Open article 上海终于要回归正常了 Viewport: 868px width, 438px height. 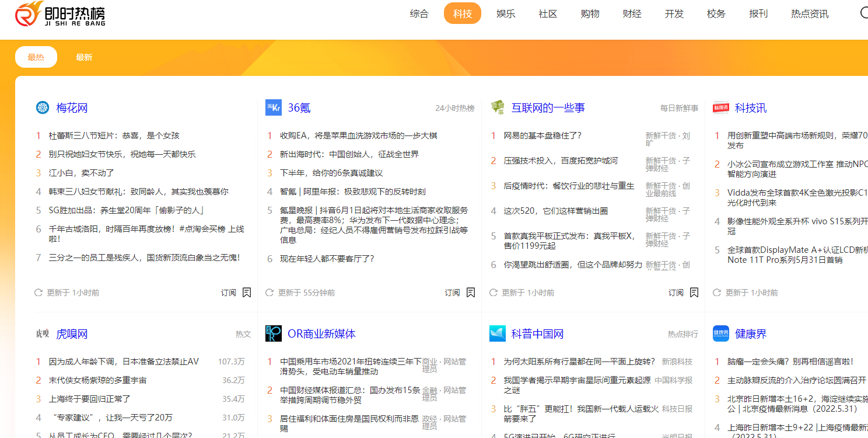pyautogui.click(x=90, y=399)
